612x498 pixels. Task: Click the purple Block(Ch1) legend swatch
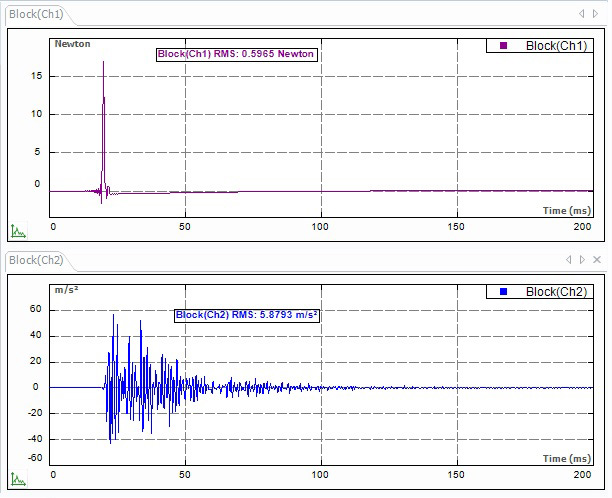coord(503,46)
